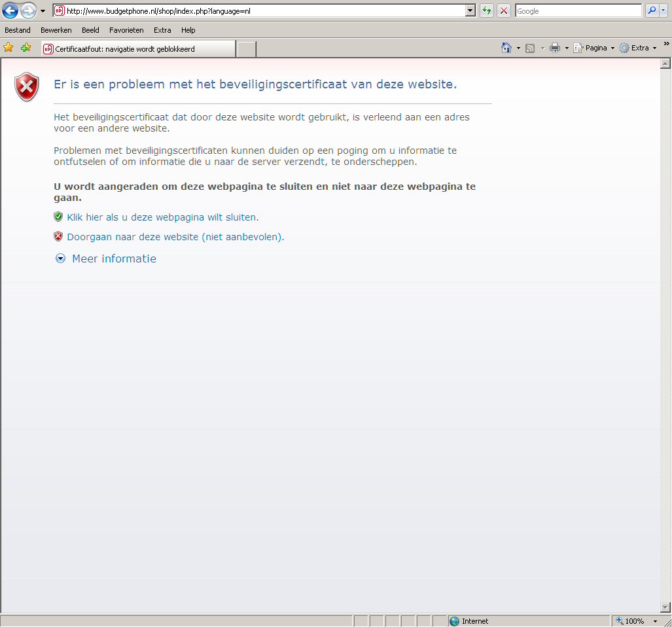This screenshot has height=627, width=672.
Task: Click the Back navigation arrow button
Action: pos(10,10)
